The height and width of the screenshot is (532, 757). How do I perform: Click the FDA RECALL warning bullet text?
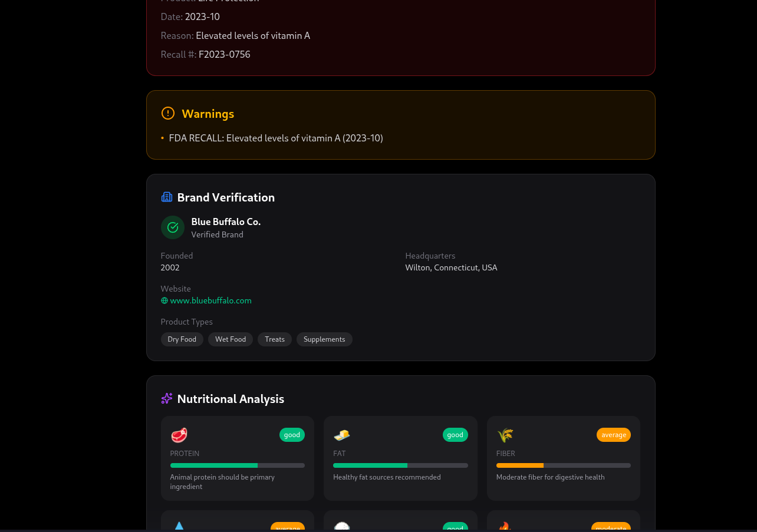point(276,138)
